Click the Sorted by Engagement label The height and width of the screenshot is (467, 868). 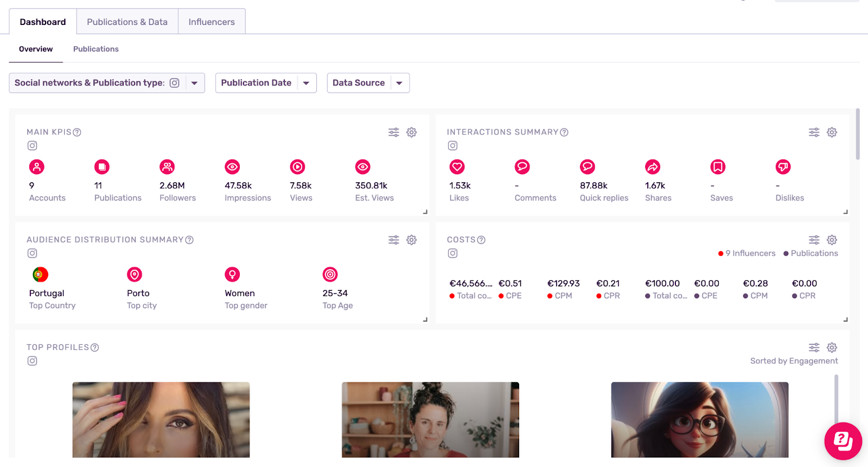[794, 361]
